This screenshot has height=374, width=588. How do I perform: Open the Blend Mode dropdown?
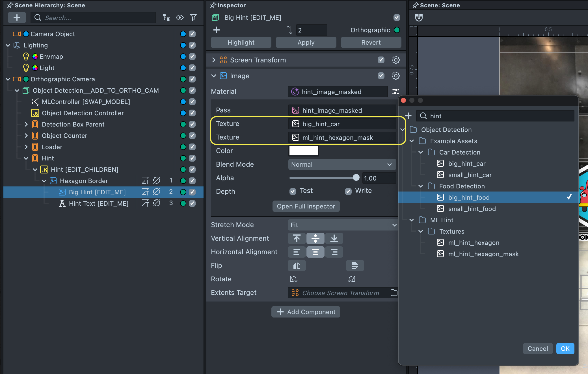[x=341, y=164]
